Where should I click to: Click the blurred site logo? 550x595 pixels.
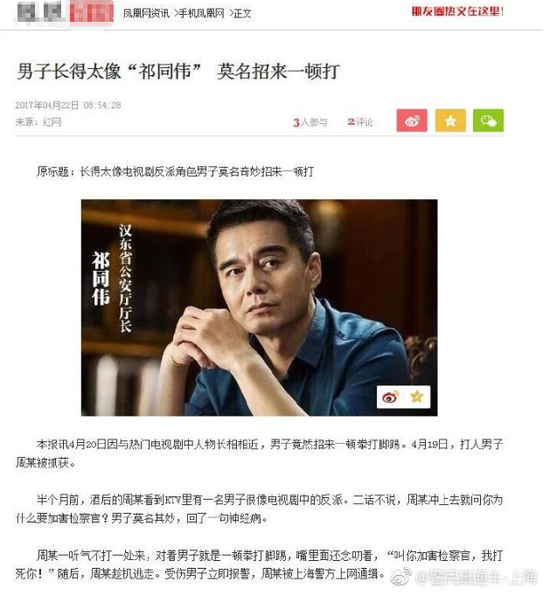[x=40, y=12]
